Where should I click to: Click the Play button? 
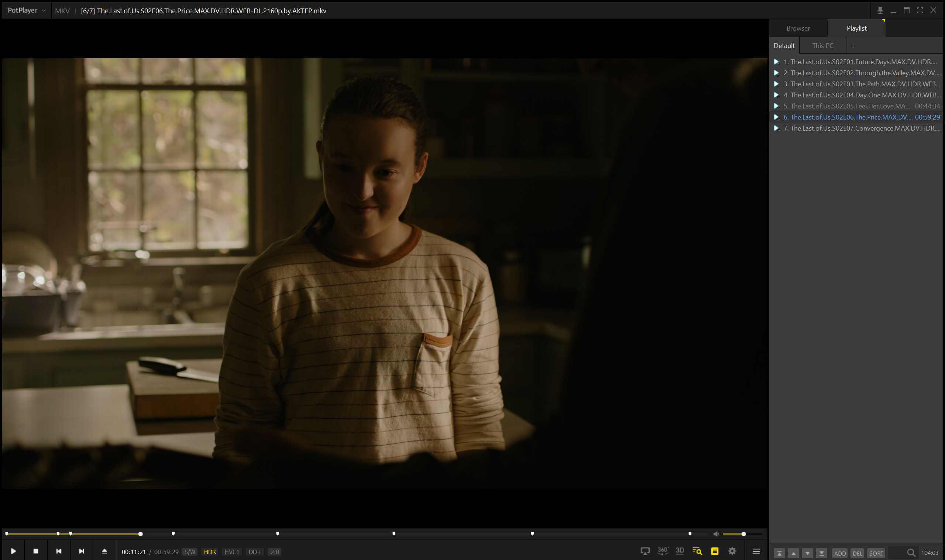coord(13,551)
